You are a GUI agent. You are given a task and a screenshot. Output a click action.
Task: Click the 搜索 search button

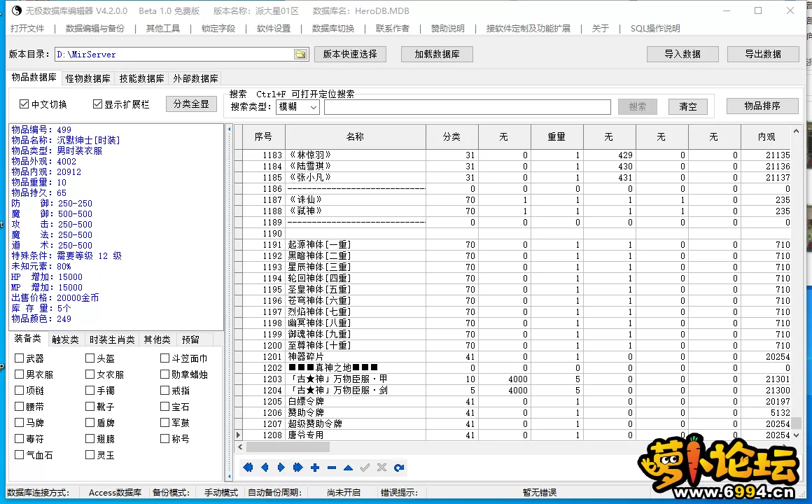(638, 106)
